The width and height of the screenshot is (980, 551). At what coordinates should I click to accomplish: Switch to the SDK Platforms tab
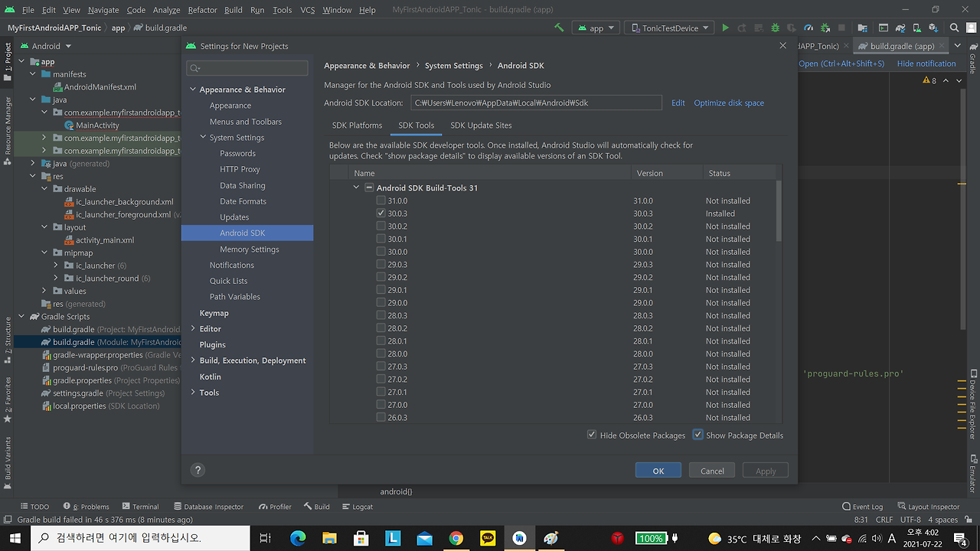click(357, 126)
